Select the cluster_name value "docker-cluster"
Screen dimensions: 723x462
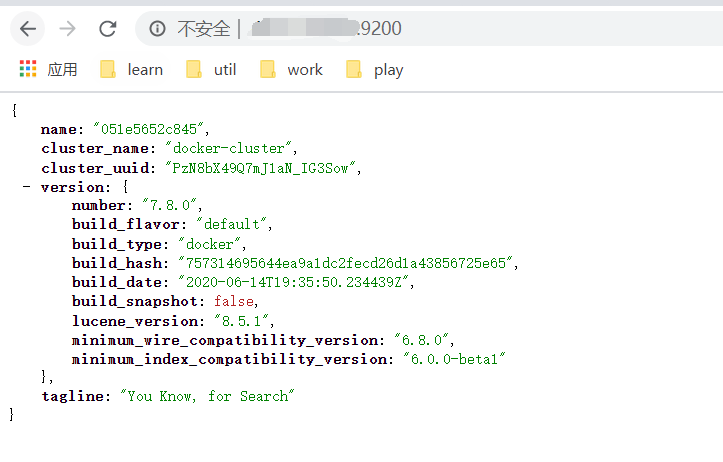229,148
